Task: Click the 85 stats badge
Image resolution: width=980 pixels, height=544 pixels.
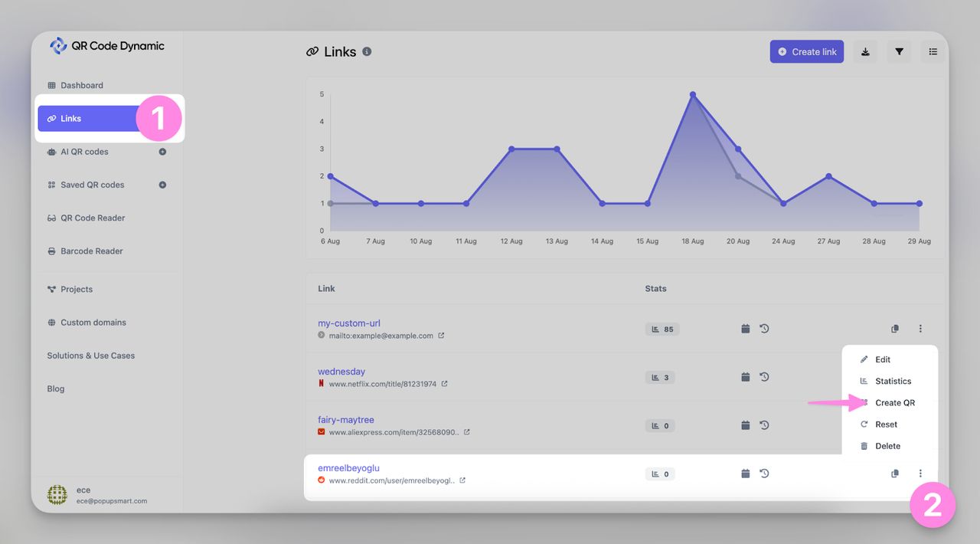Action: tap(662, 329)
